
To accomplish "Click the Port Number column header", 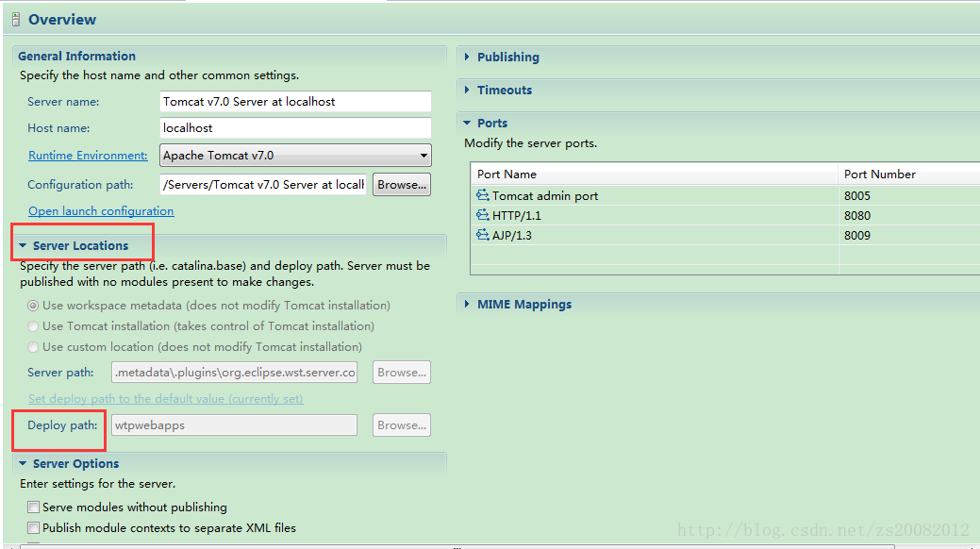I will coord(908,174).
